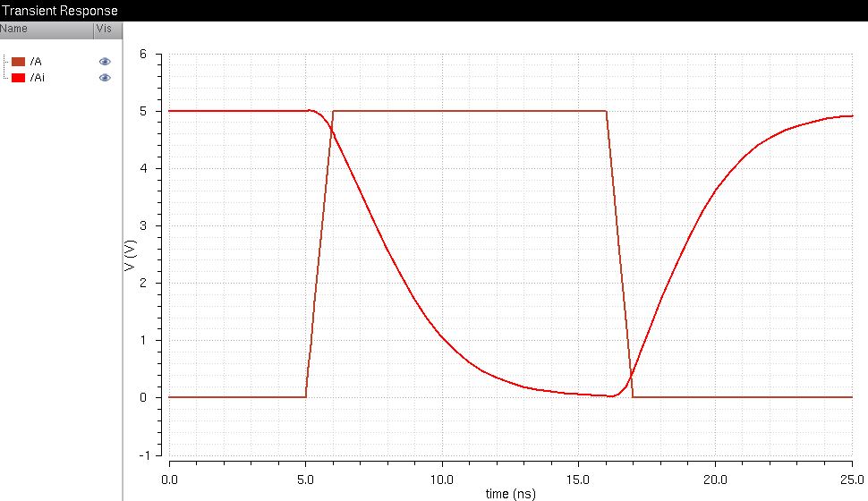This screenshot has height=501, width=868.
Task: Click the /Ai rising curve near 20 ns
Action: [715, 191]
